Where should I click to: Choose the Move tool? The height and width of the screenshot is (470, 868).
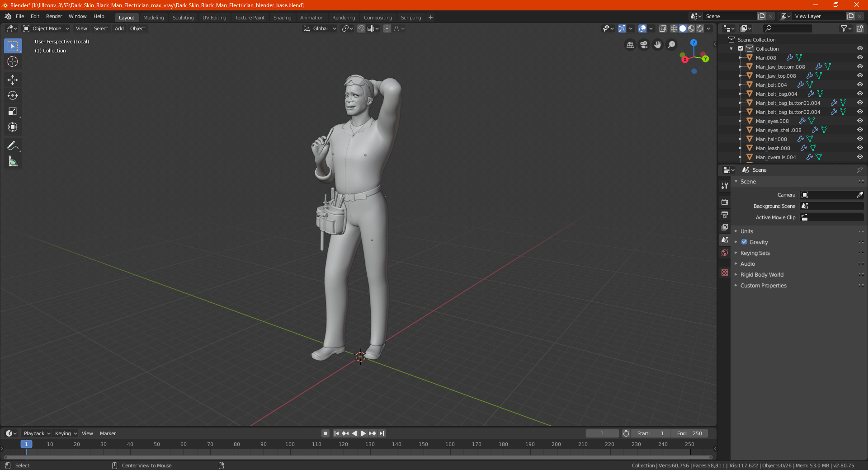[x=13, y=80]
